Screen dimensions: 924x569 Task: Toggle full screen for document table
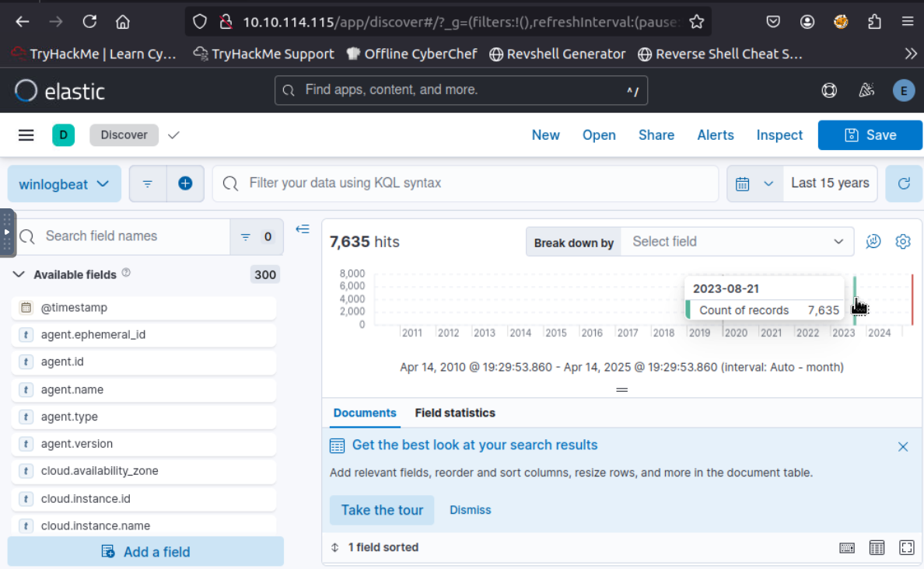tap(906, 547)
